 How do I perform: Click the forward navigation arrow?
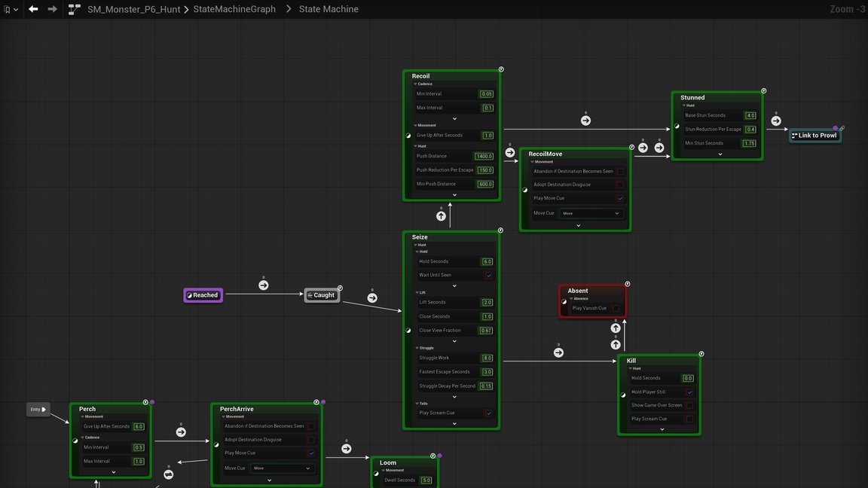(x=52, y=9)
